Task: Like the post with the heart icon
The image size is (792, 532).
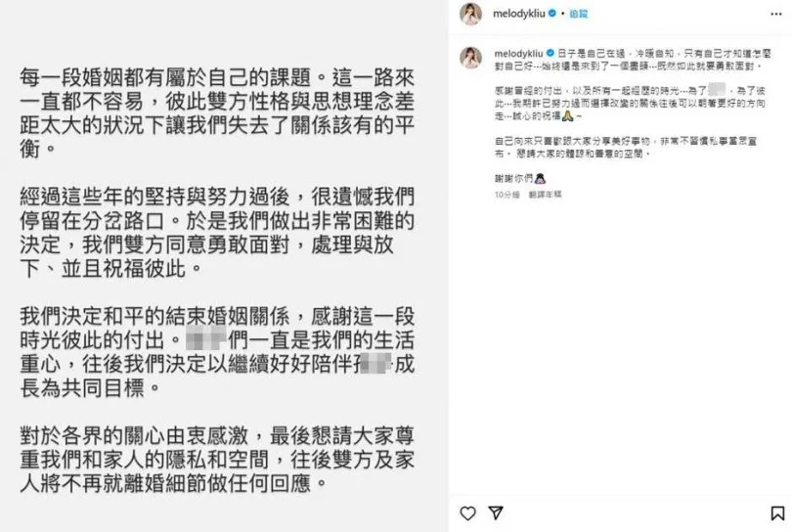Action: (x=467, y=513)
